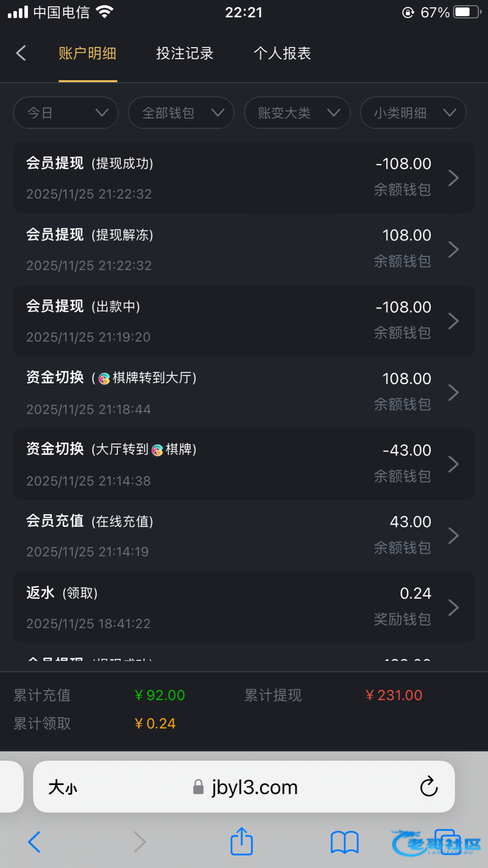
Task: Tap the back arrow in app header
Action: tap(21, 53)
